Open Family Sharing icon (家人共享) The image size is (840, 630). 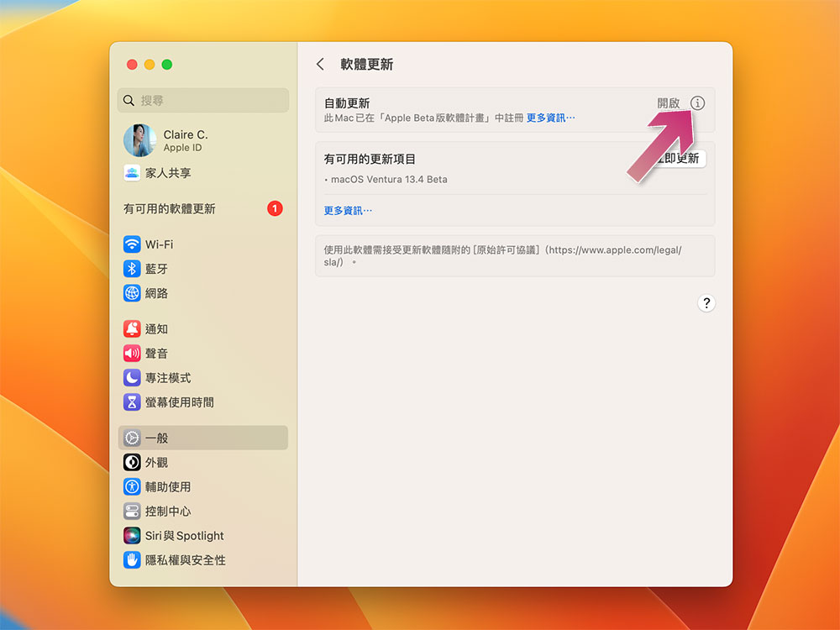coord(132,173)
